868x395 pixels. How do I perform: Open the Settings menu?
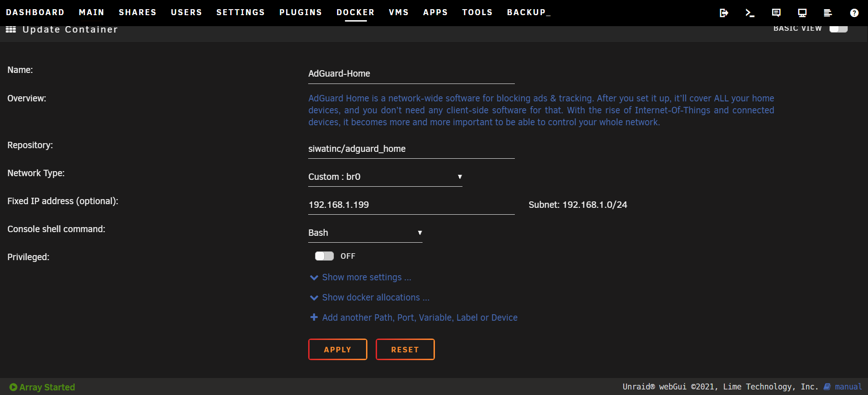point(240,12)
